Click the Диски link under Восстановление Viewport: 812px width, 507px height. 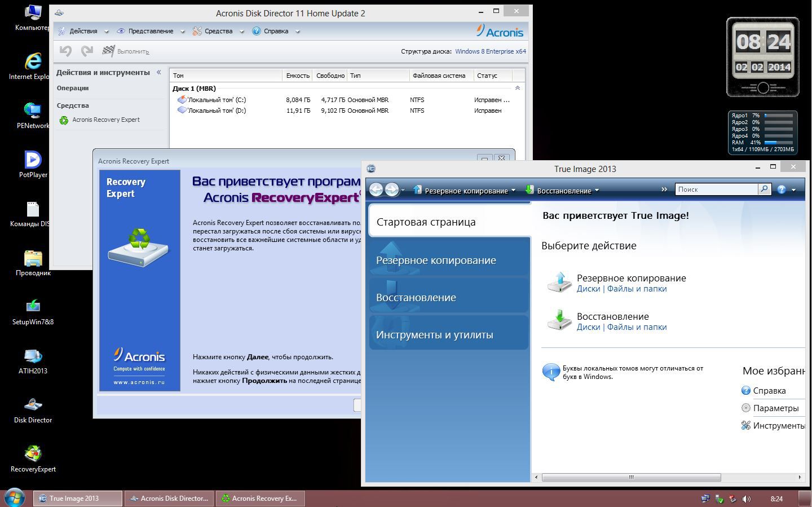tap(588, 327)
